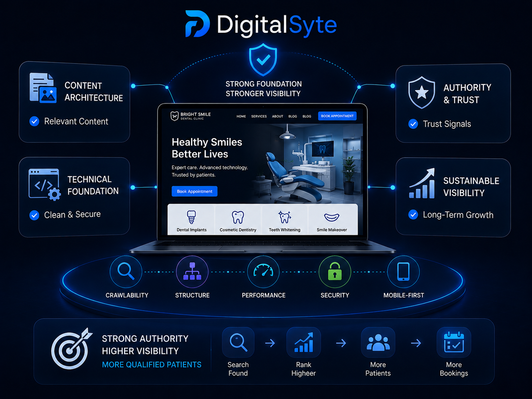Toggle the Clean & Secure checkmark
Screen dimensions: 532x399
35,215
